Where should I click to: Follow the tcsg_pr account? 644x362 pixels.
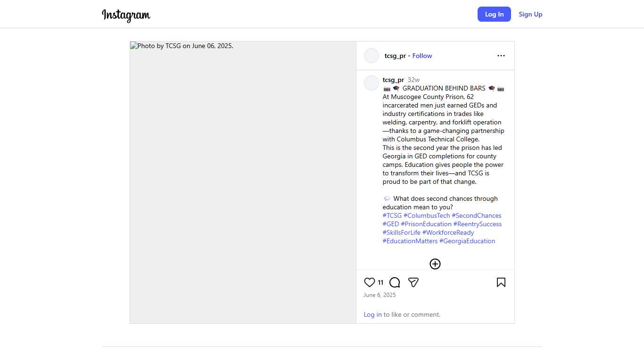point(422,56)
